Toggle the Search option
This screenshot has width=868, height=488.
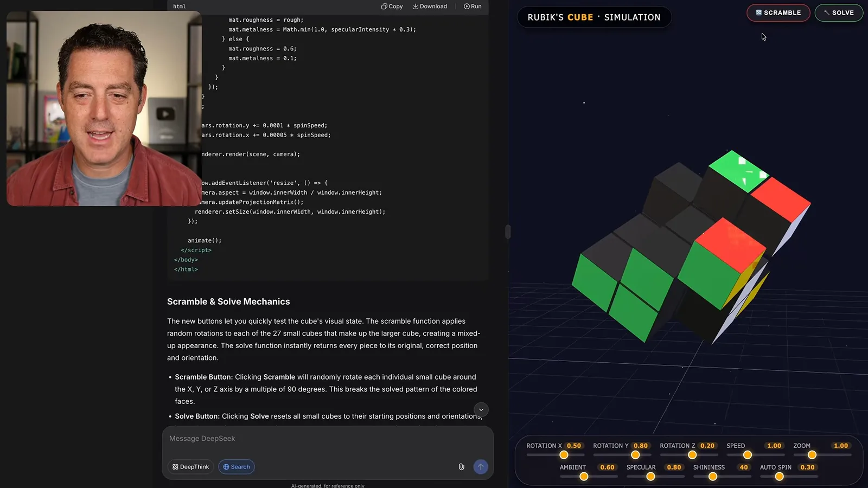(x=237, y=467)
